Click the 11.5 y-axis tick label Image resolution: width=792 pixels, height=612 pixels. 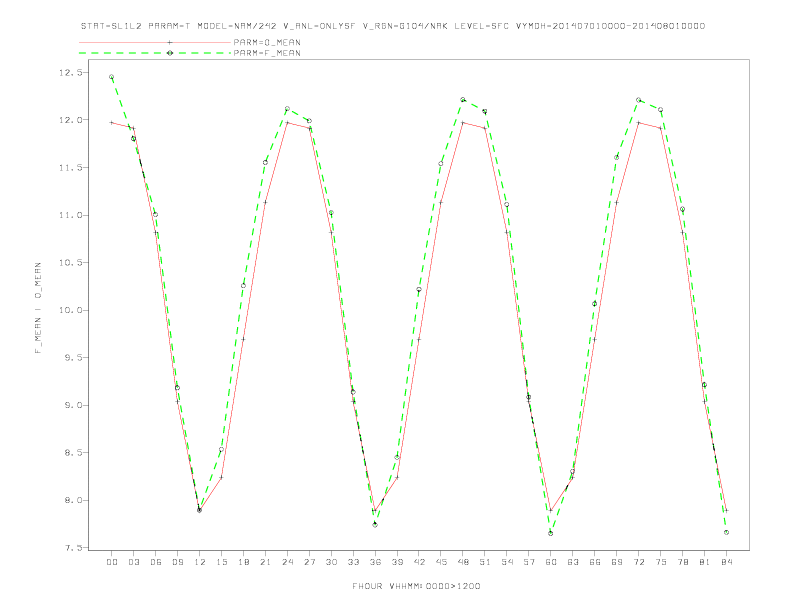point(69,167)
